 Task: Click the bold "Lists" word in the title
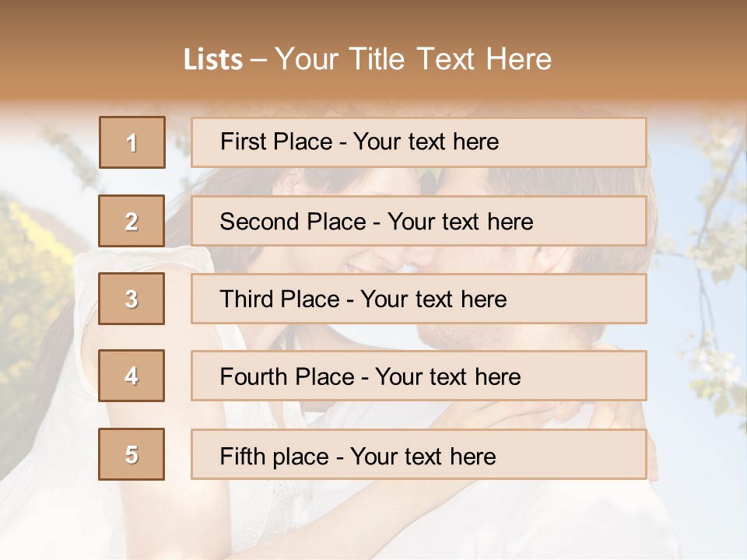pos(212,60)
